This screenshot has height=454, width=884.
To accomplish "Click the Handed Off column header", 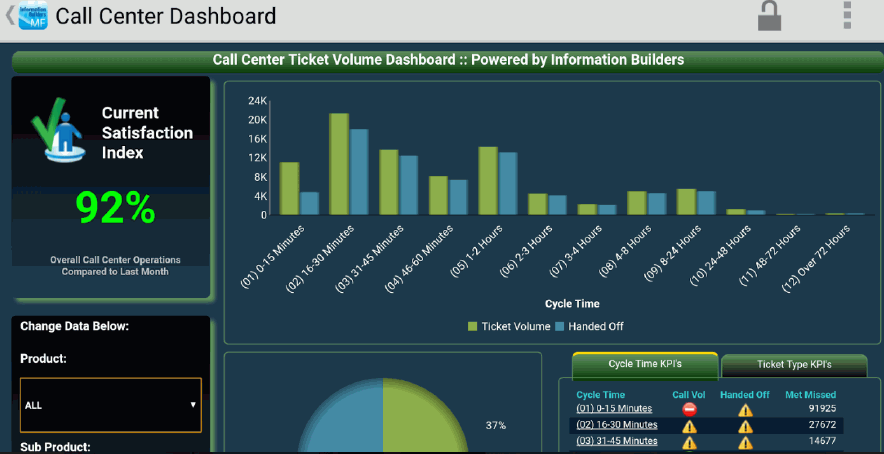I will coord(745,395).
